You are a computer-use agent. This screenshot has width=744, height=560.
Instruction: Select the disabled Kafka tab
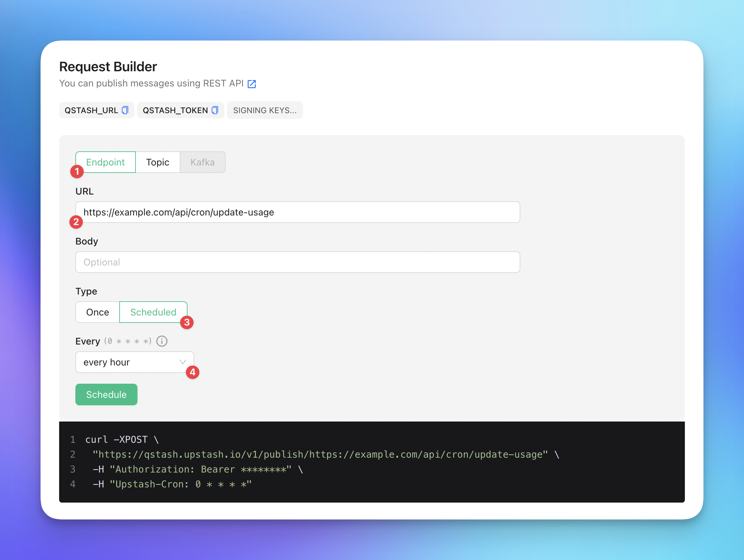(x=202, y=162)
